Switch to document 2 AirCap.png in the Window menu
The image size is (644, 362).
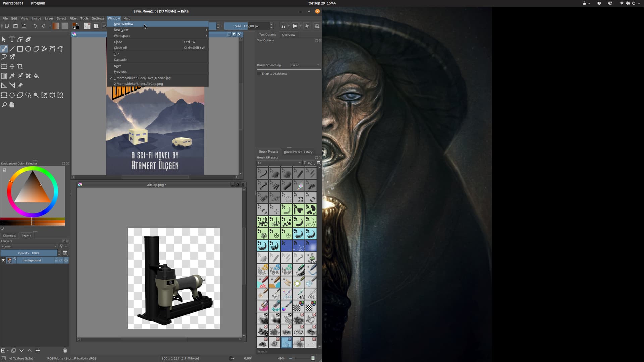[x=138, y=84]
